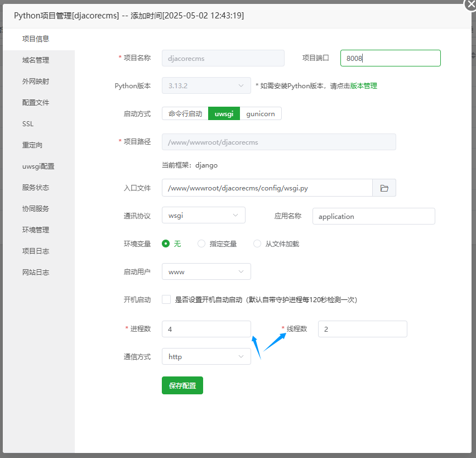476x458 pixels.
Task: Expand the 通信方式 http dropdown
Action: click(206, 356)
